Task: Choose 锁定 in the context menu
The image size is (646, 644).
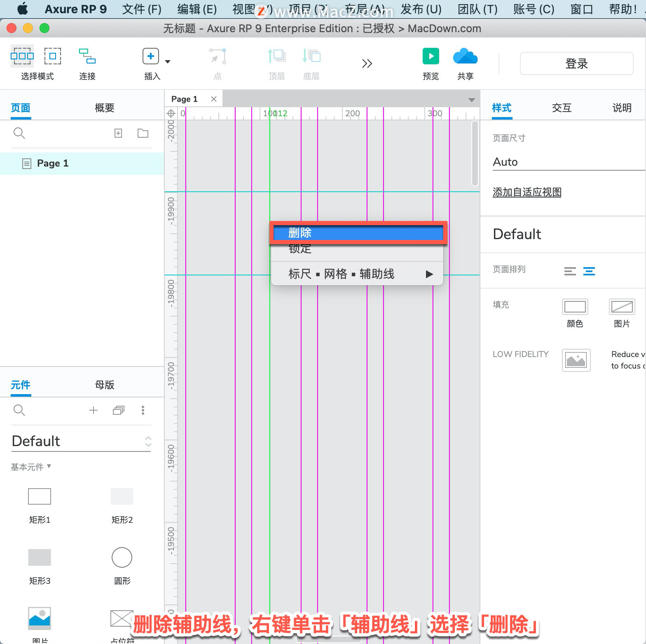Action: (x=357, y=249)
